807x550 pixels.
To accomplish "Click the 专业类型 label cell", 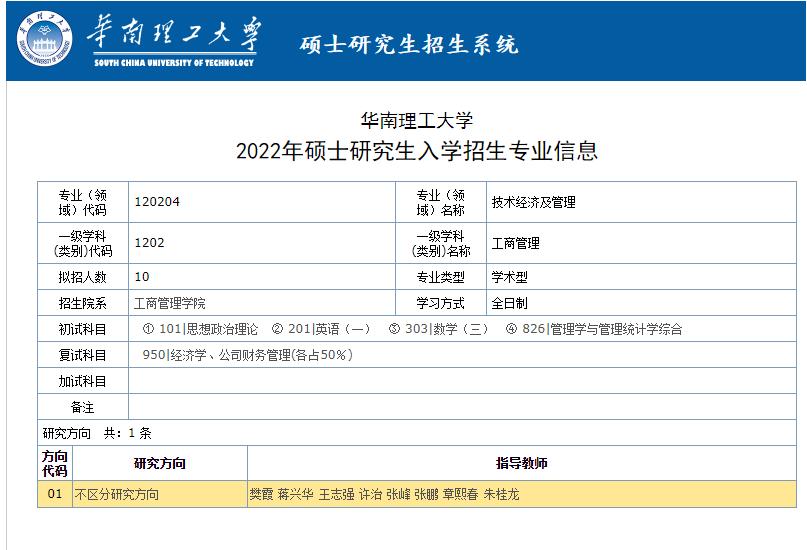I will click(x=441, y=277).
